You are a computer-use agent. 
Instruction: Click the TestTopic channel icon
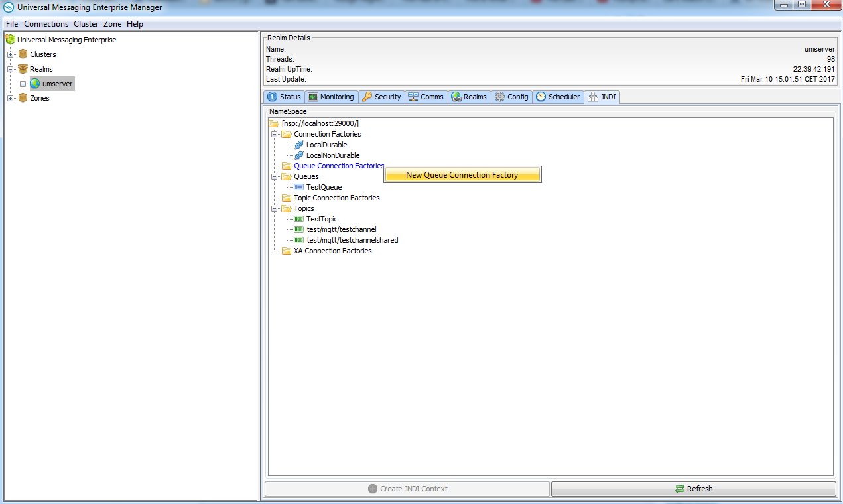point(299,219)
